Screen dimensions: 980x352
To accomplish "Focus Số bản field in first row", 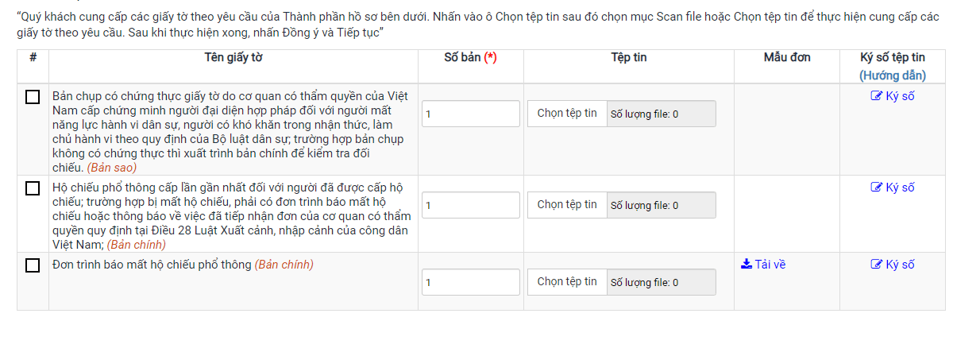I will 470,114.
